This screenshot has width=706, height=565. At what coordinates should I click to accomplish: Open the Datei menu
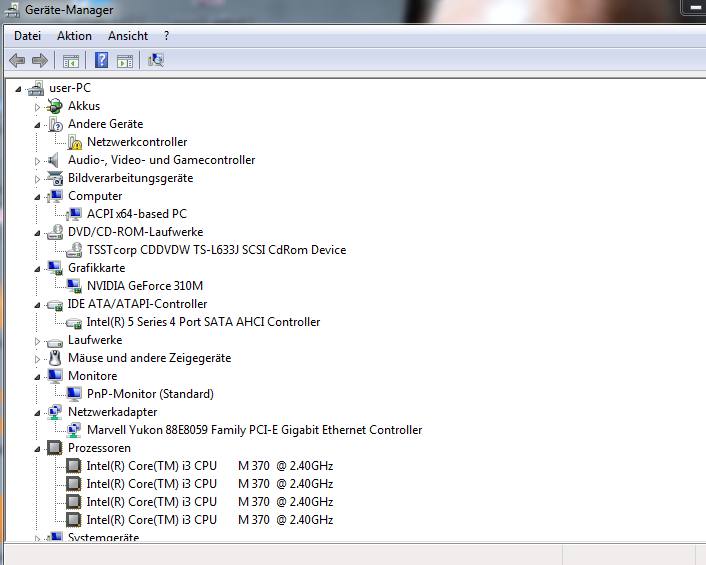coord(27,36)
